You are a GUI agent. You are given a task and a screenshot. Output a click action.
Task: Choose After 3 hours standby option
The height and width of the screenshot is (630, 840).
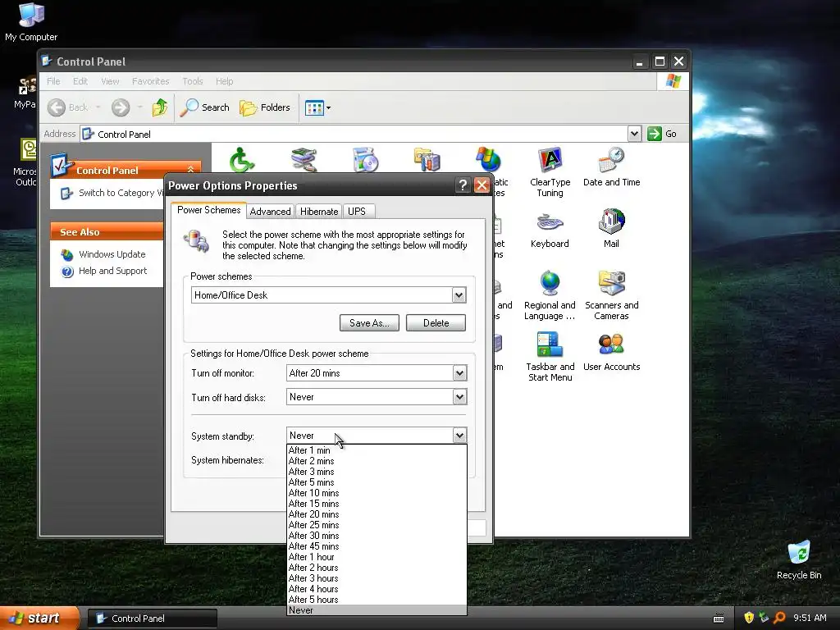click(377, 578)
